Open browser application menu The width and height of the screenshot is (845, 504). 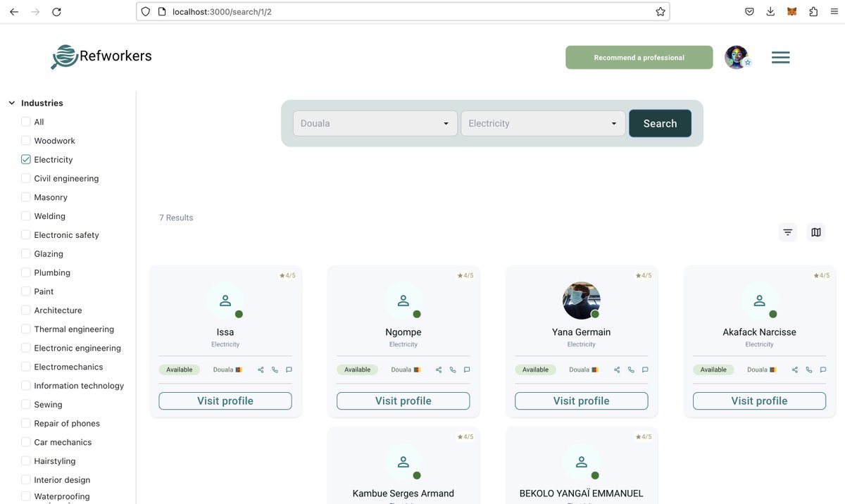[834, 12]
